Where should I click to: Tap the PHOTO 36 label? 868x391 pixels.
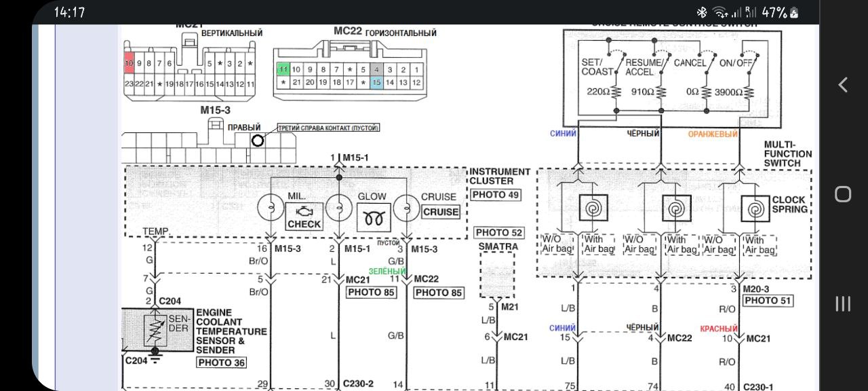pos(221,362)
